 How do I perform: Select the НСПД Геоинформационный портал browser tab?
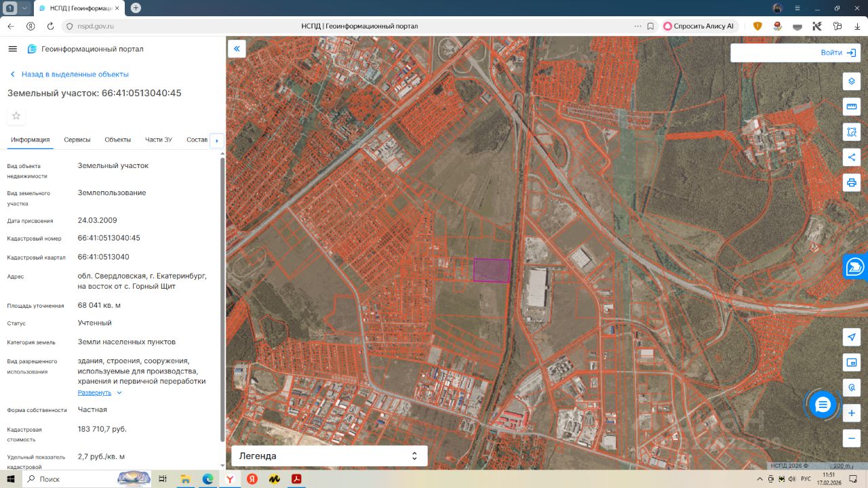79,8
